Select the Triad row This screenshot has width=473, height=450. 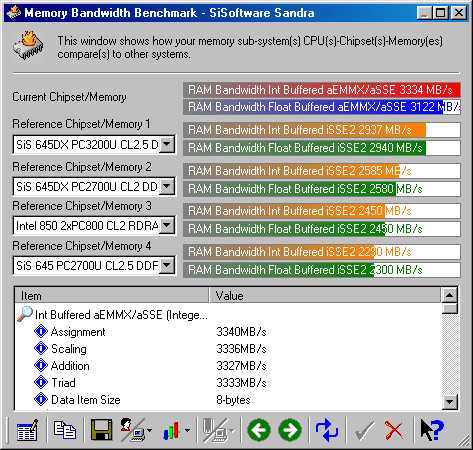coord(228,383)
